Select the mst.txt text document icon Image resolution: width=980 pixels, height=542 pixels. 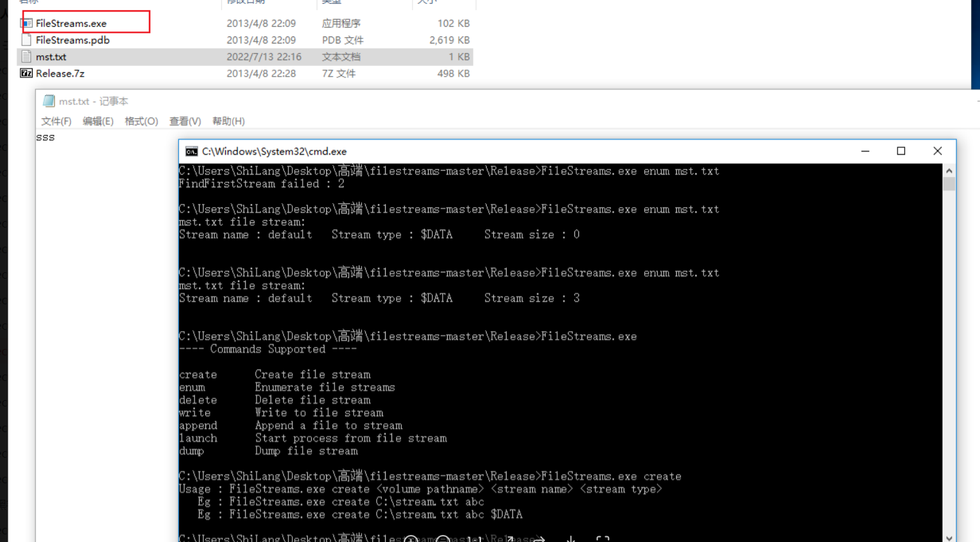[27, 56]
